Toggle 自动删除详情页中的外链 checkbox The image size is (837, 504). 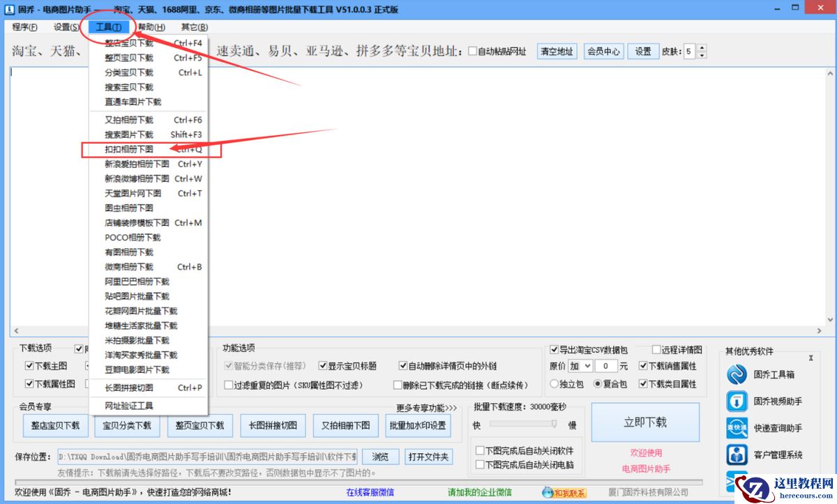click(403, 366)
